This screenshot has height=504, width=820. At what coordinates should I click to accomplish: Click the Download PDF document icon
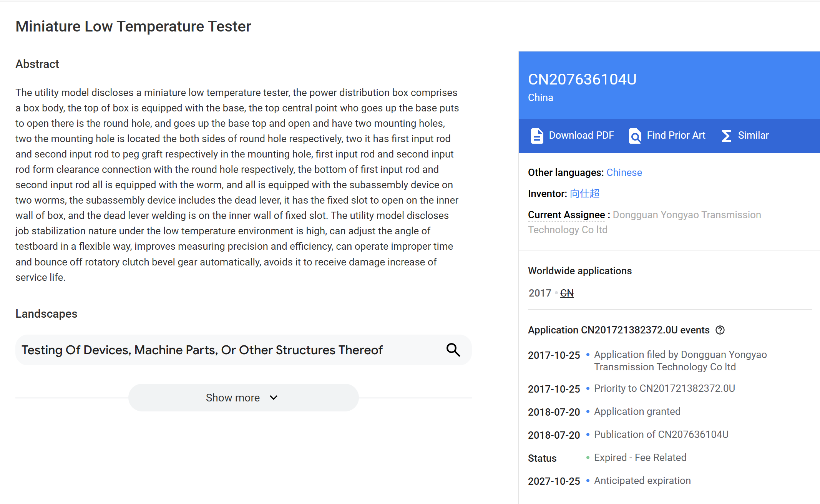(x=537, y=136)
